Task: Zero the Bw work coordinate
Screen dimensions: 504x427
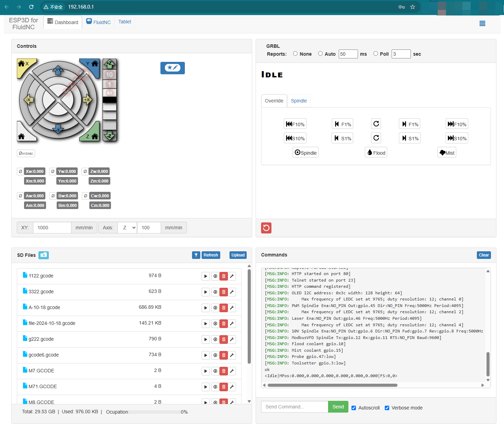Action: [x=53, y=196]
